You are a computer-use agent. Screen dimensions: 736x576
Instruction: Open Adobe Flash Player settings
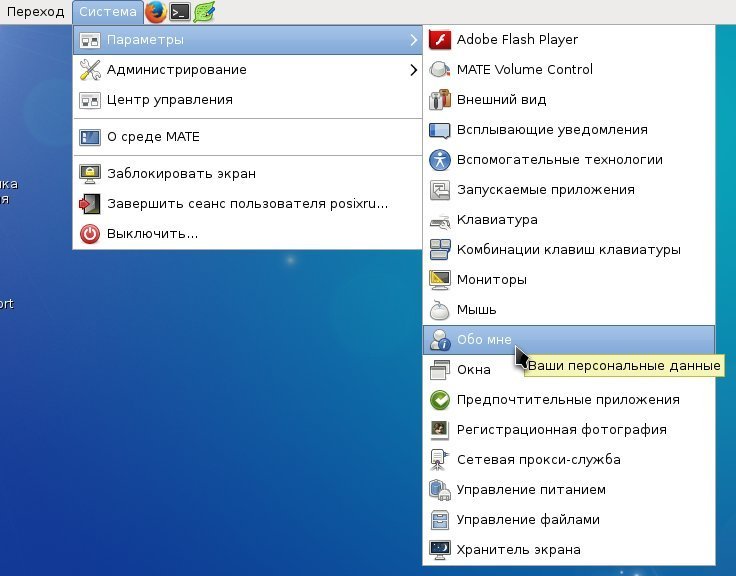click(x=569, y=39)
